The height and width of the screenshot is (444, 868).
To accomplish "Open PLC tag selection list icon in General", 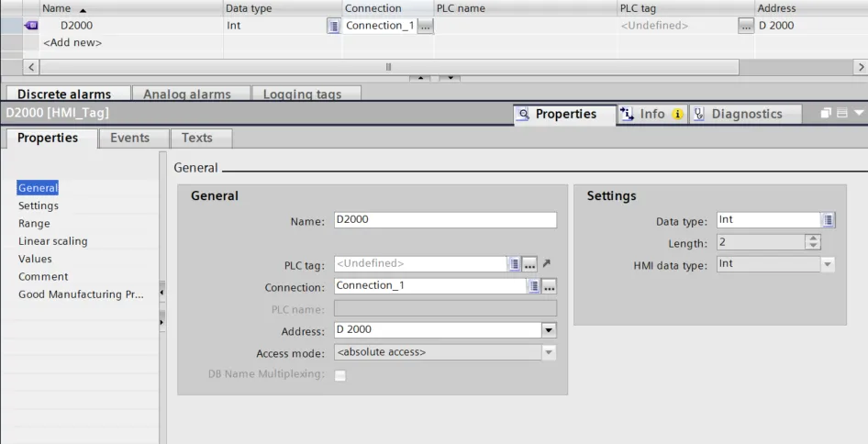I will (x=515, y=264).
